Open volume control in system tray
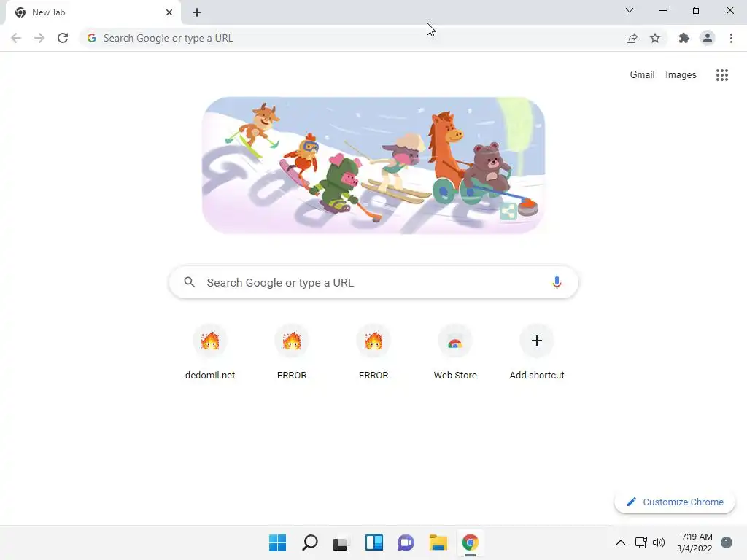 point(659,542)
